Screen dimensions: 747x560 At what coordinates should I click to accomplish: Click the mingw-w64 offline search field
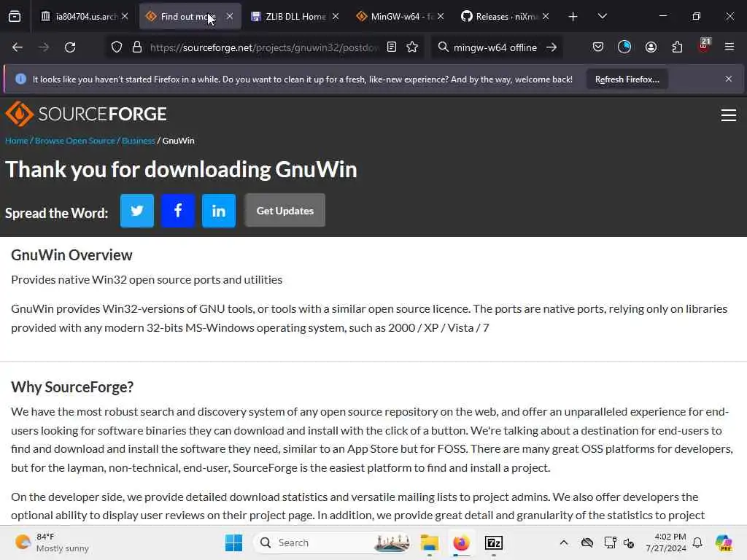(495, 47)
